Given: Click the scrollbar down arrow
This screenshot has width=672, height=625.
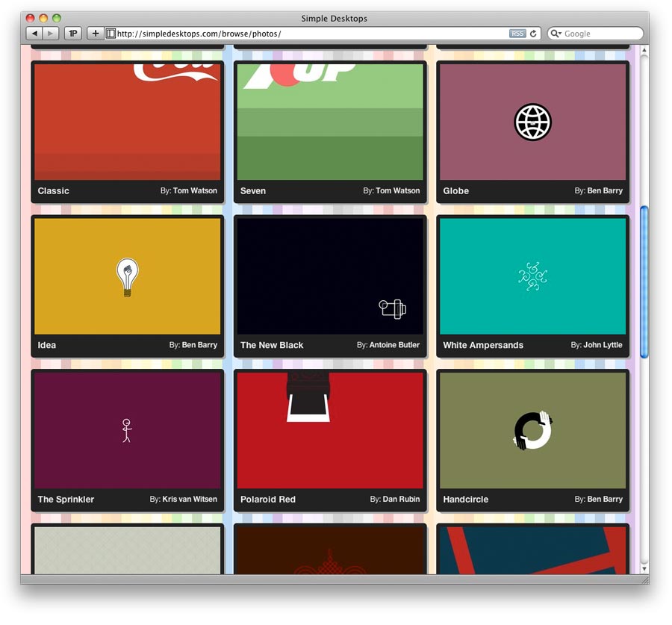Looking at the screenshot, I should [x=644, y=569].
